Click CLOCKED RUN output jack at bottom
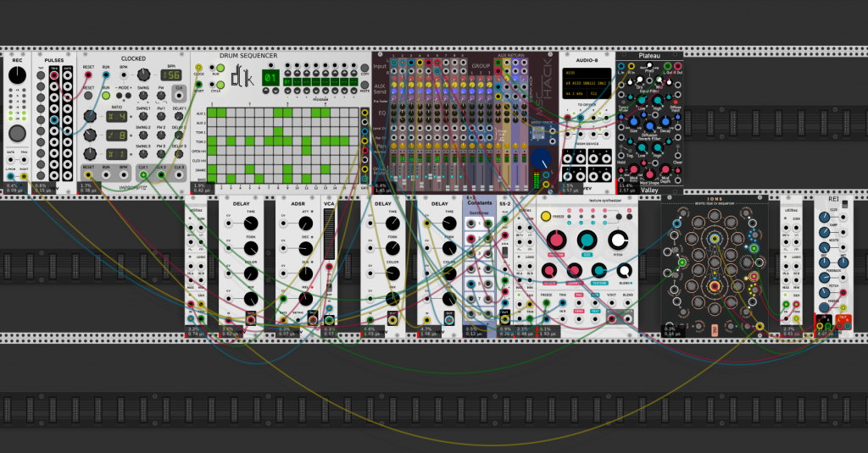The width and height of the screenshot is (868, 453). pyautogui.click(x=106, y=174)
